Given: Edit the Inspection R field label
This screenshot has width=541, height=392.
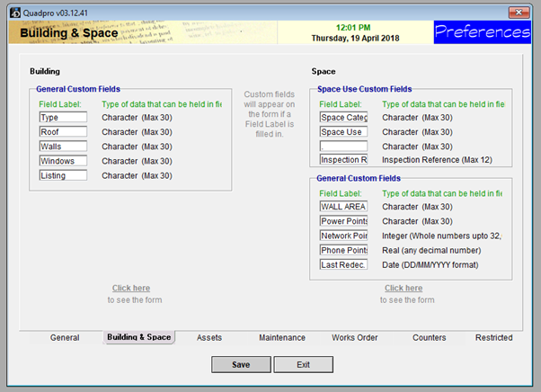Looking at the screenshot, I should [343, 159].
